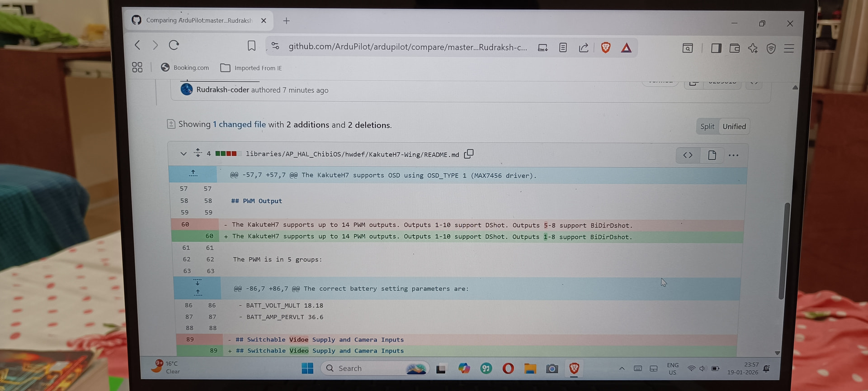Open the Brave share page icon
The image size is (868, 391).
point(584,48)
